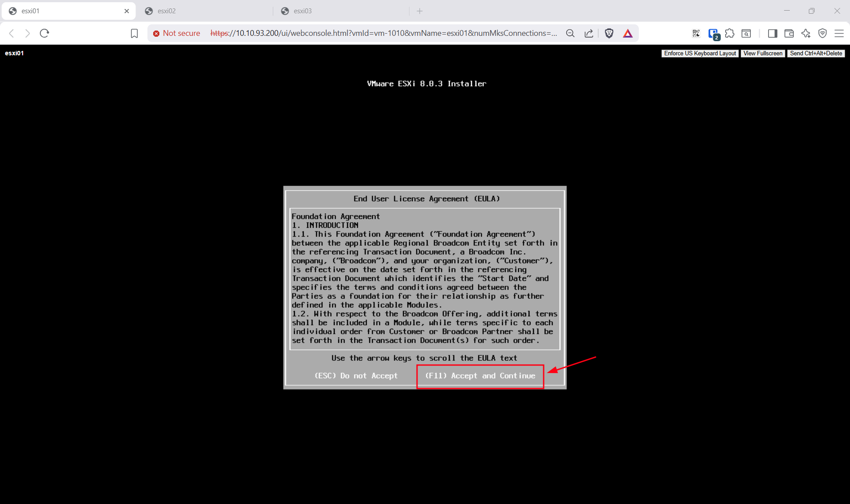Select (ESC) Do not Accept
The height and width of the screenshot is (504, 850).
tap(356, 376)
